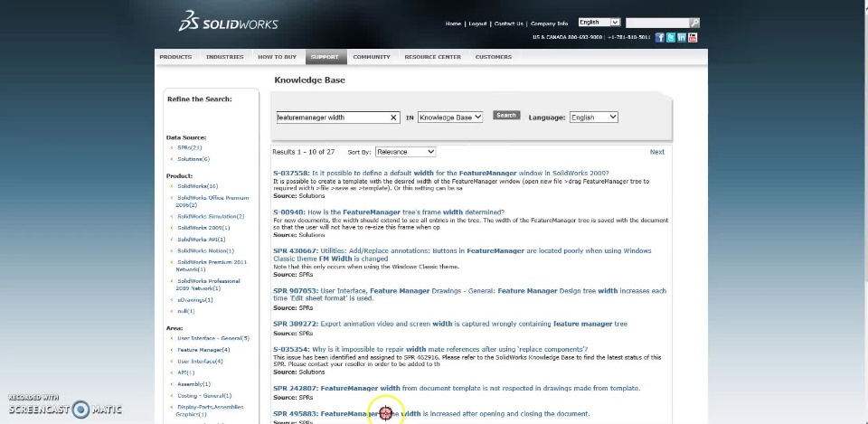Open SolidWorks YouTube channel icon
The image size is (868, 424).
(x=693, y=38)
